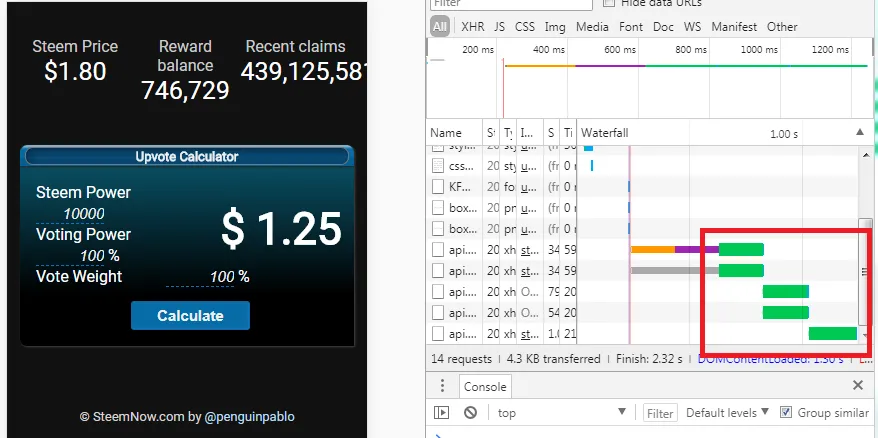Click the css... request file icon

click(438, 166)
